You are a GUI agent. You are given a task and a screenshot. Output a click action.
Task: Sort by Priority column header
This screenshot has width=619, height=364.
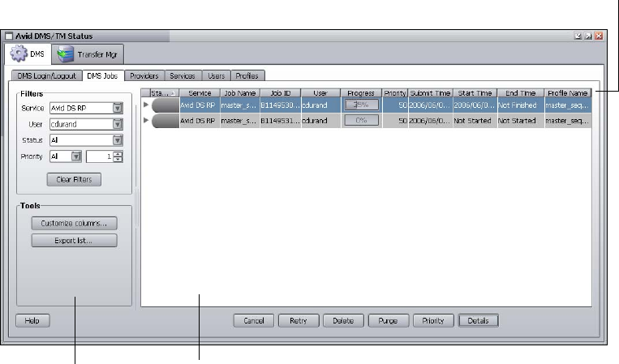tap(395, 93)
